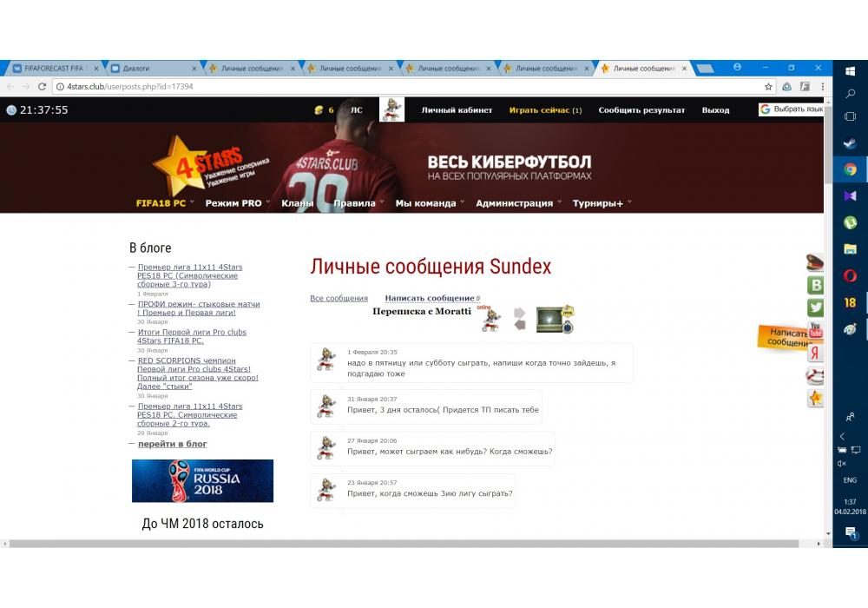Image resolution: width=868 pixels, height=608 pixels.
Task: Click message dated 1 Февраля 20:35
Action: click(x=471, y=363)
